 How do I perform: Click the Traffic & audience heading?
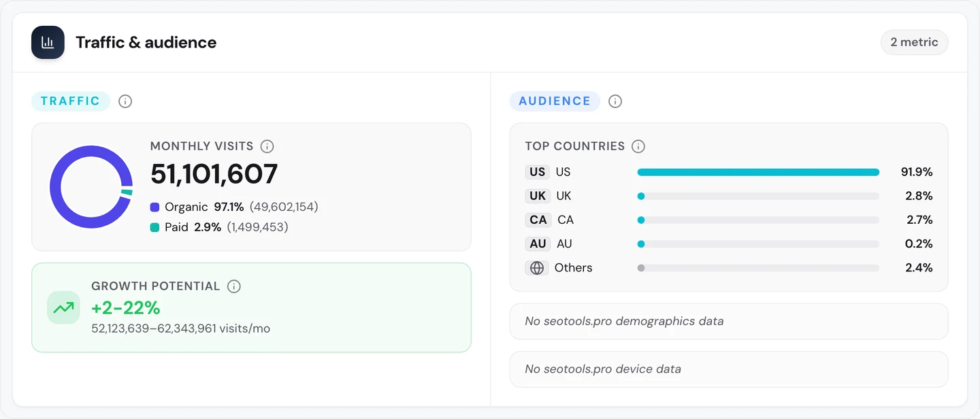(x=146, y=42)
